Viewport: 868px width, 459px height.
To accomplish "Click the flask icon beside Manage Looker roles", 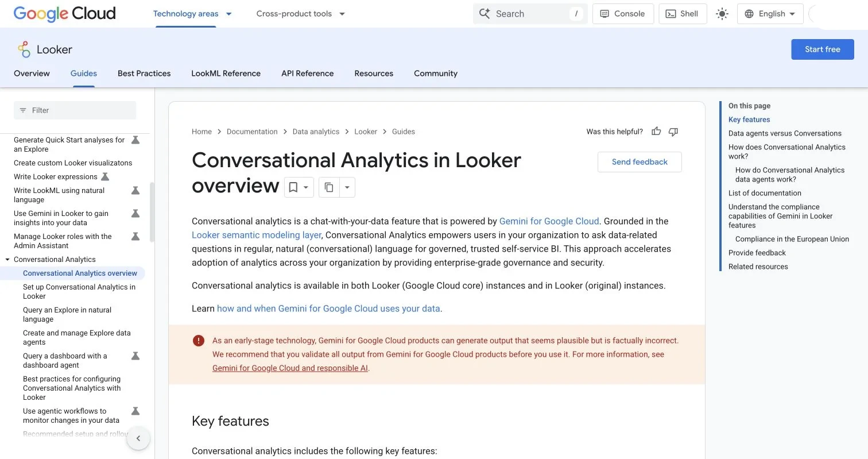I will pyautogui.click(x=135, y=237).
